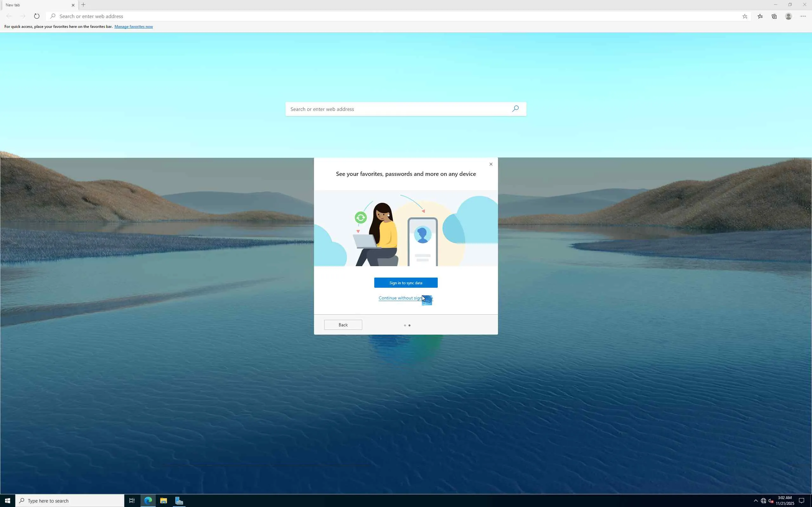Add this page to favorites star icon

tap(744, 16)
